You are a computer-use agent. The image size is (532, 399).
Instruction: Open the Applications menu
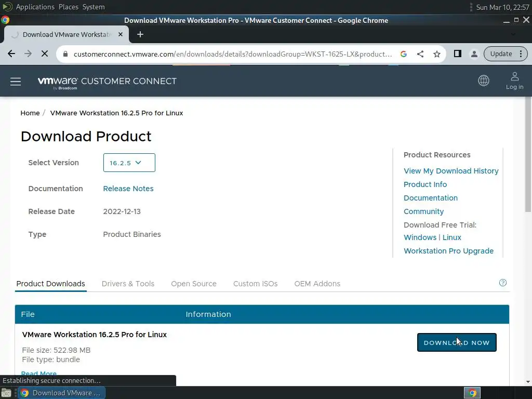click(35, 7)
